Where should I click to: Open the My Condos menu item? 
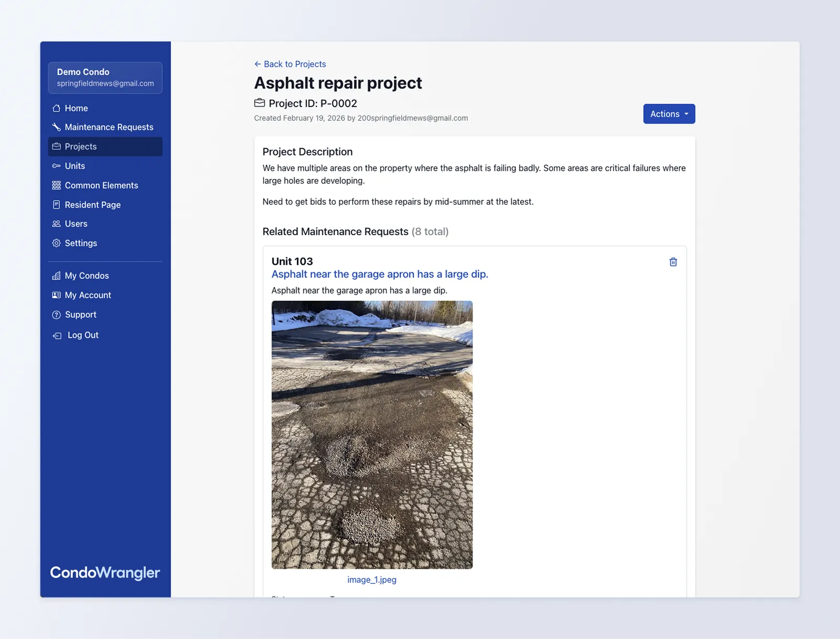tap(105, 276)
